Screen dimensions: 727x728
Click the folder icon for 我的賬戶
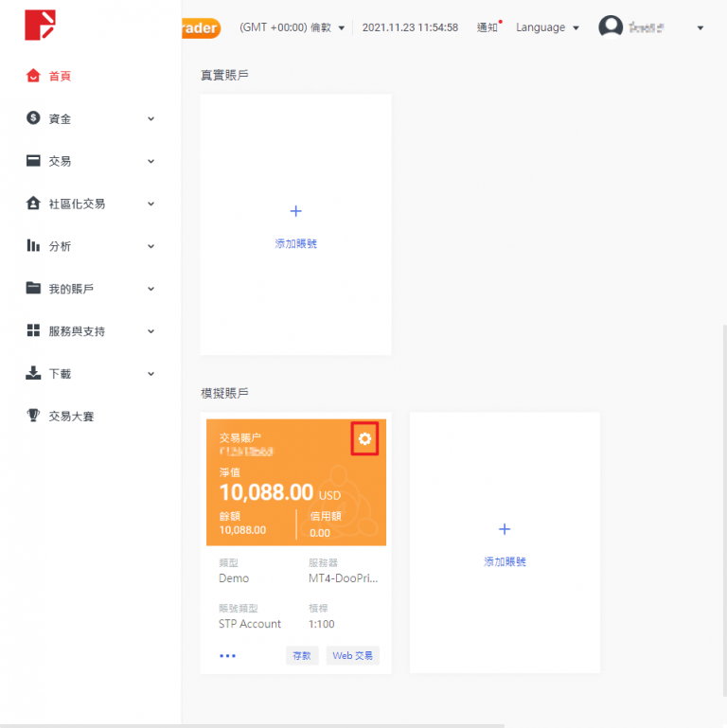pyautogui.click(x=33, y=289)
